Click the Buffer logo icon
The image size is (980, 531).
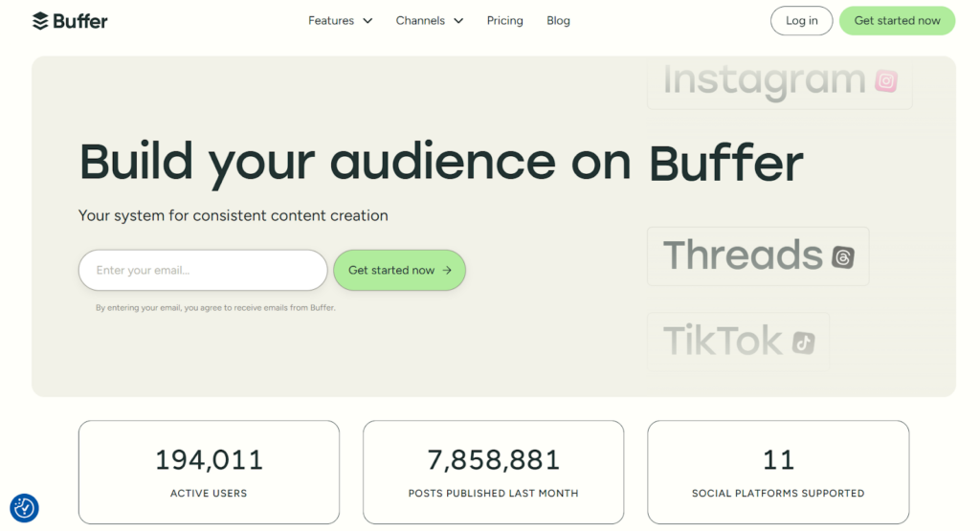40,21
